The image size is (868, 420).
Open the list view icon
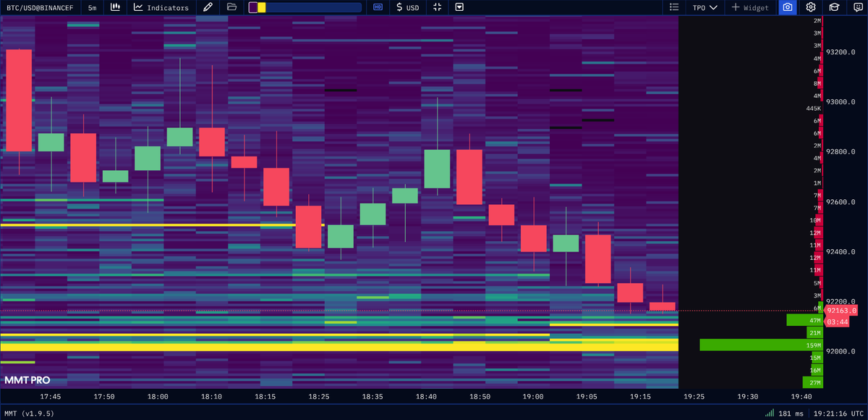674,7
